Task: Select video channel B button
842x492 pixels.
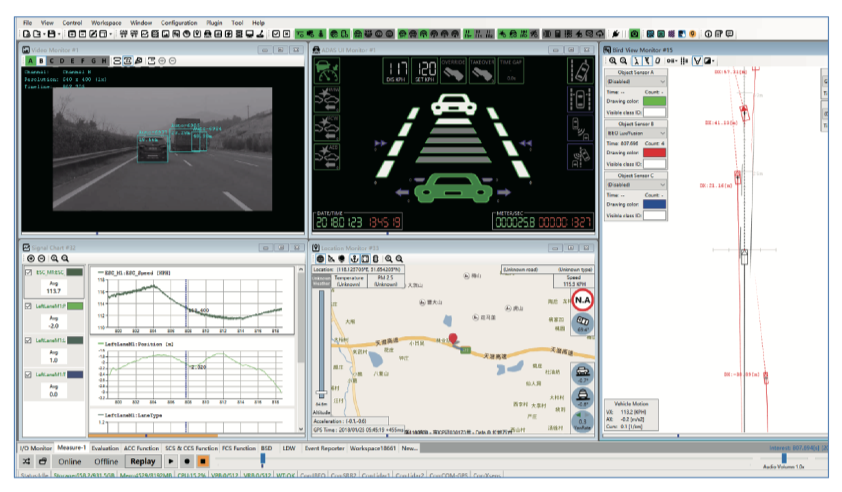Action: tap(41, 61)
